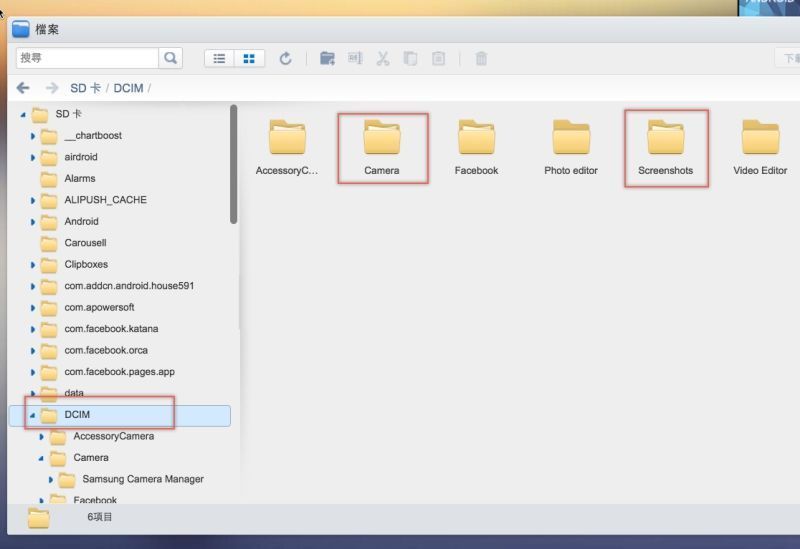Click the rename toolbar icon
This screenshot has width=800, height=549.
[x=355, y=58]
